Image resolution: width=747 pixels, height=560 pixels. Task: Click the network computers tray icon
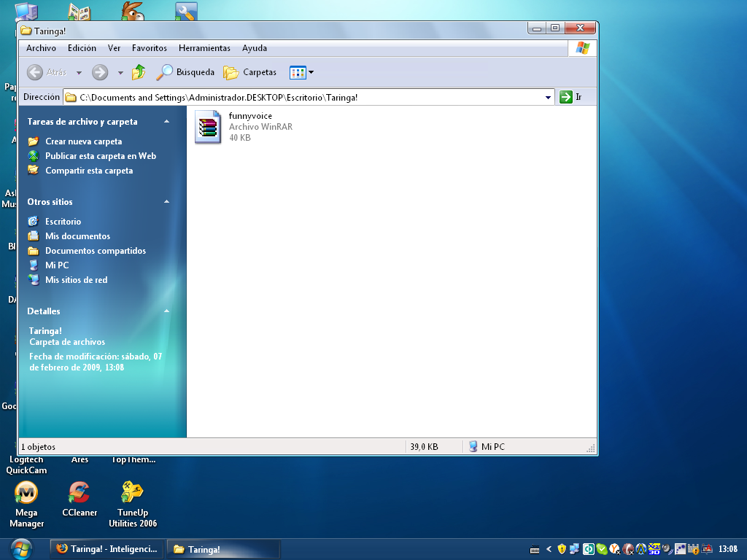[575, 549]
